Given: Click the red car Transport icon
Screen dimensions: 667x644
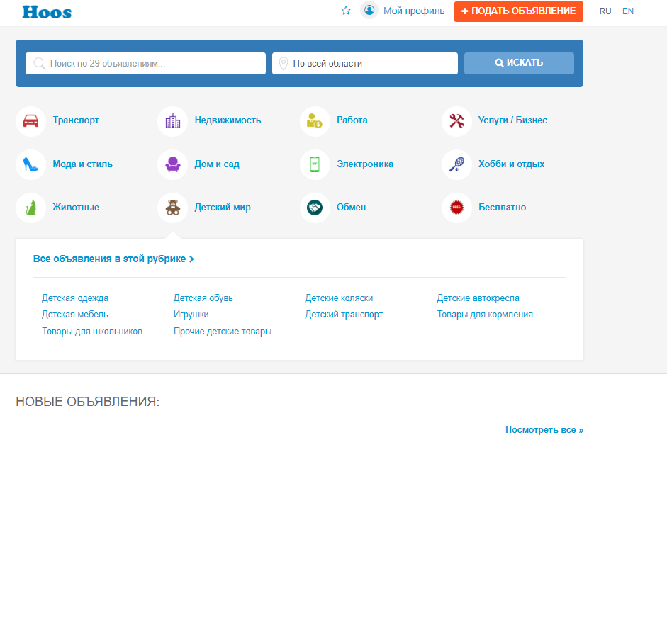Looking at the screenshot, I should [30, 120].
